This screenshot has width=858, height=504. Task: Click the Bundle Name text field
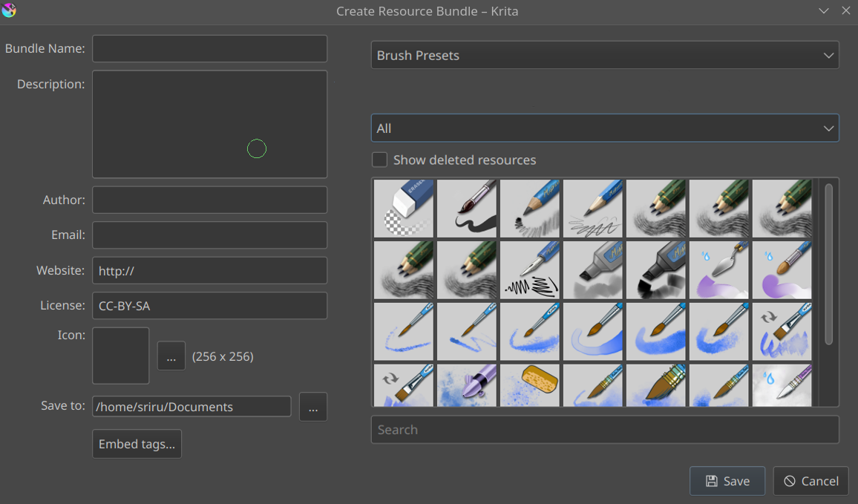(x=209, y=49)
